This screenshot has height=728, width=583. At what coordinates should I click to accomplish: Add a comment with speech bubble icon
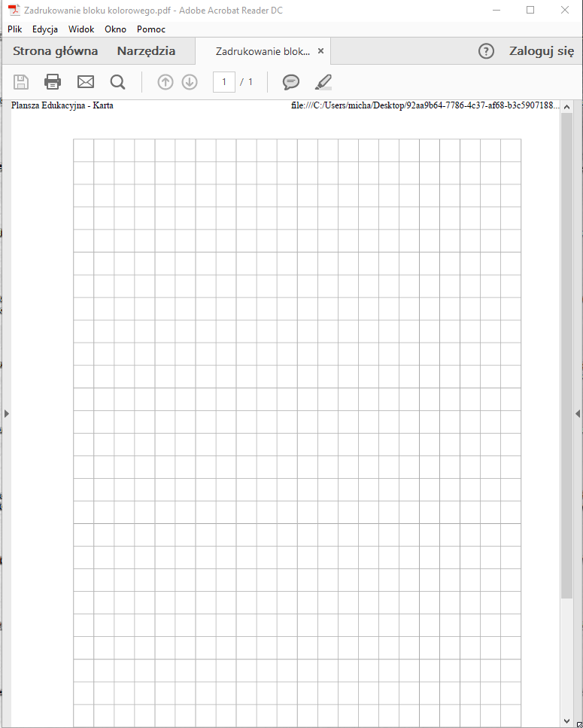pyautogui.click(x=291, y=82)
